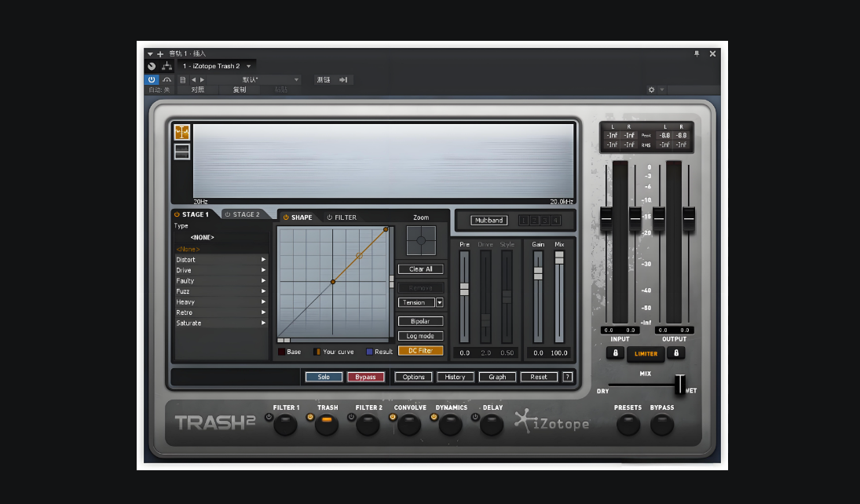Expand the Retro algorithm category
The image size is (860, 504).
coord(221,312)
